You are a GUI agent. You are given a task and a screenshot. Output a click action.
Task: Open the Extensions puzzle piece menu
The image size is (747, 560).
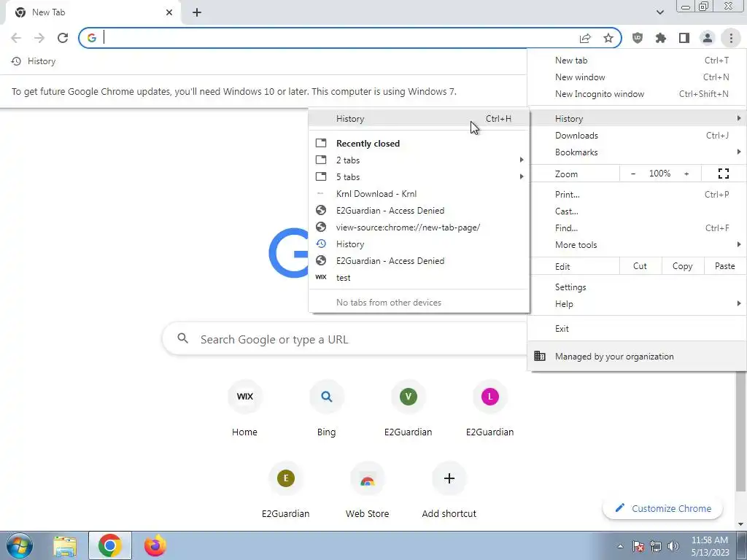click(661, 38)
